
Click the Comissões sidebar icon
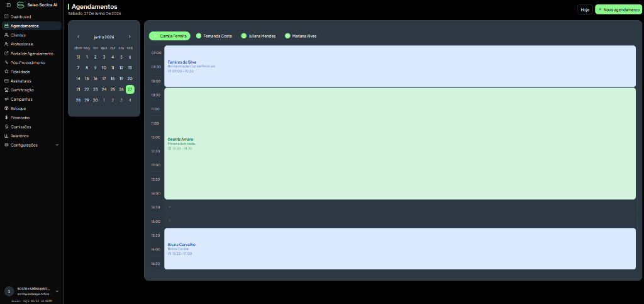pyautogui.click(x=6, y=127)
